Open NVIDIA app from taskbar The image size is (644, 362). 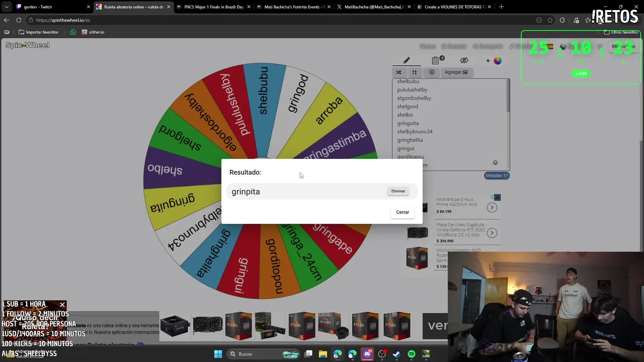pyautogui.click(x=426, y=354)
